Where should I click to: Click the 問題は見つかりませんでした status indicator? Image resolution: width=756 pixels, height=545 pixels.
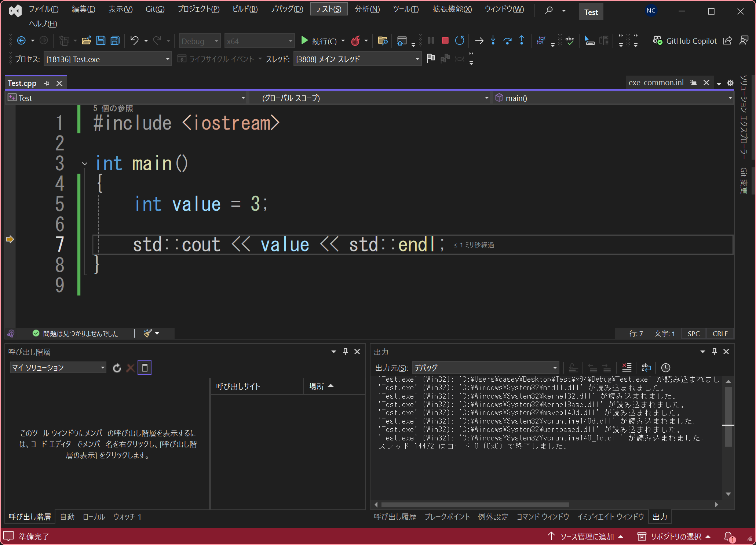click(76, 333)
